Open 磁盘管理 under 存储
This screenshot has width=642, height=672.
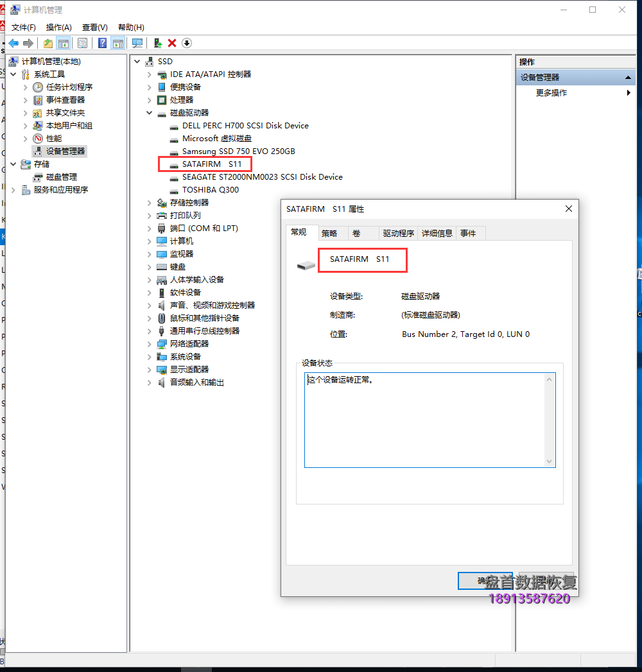coord(61,177)
